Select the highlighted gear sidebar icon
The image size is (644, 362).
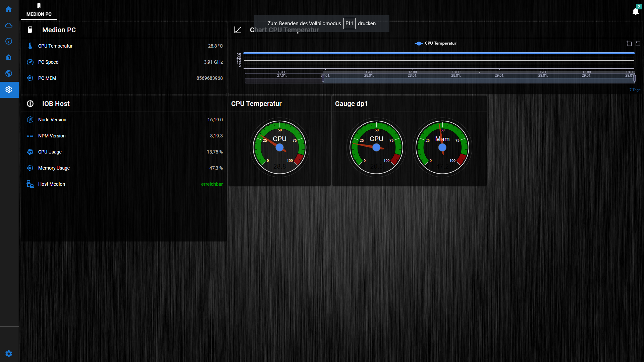pos(9,89)
